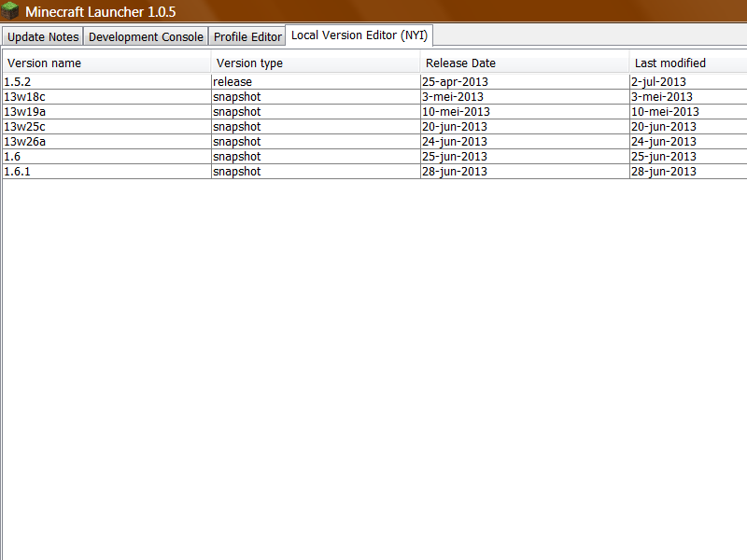The image size is (747, 560).
Task: Click last modified cell in 13w18c row
Action: tap(688, 97)
